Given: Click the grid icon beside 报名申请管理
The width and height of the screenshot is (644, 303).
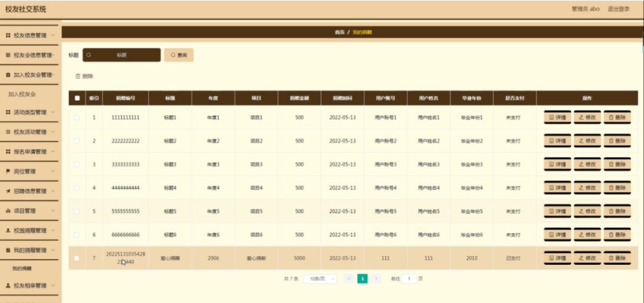Looking at the screenshot, I should click(x=8, y=151).
